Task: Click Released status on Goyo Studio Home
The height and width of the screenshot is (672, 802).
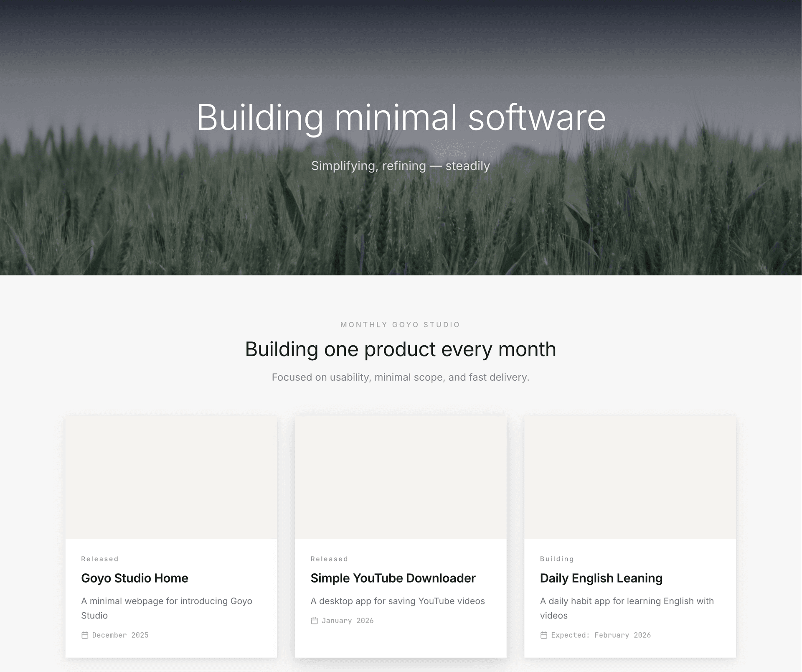Action: coord(100,559)
